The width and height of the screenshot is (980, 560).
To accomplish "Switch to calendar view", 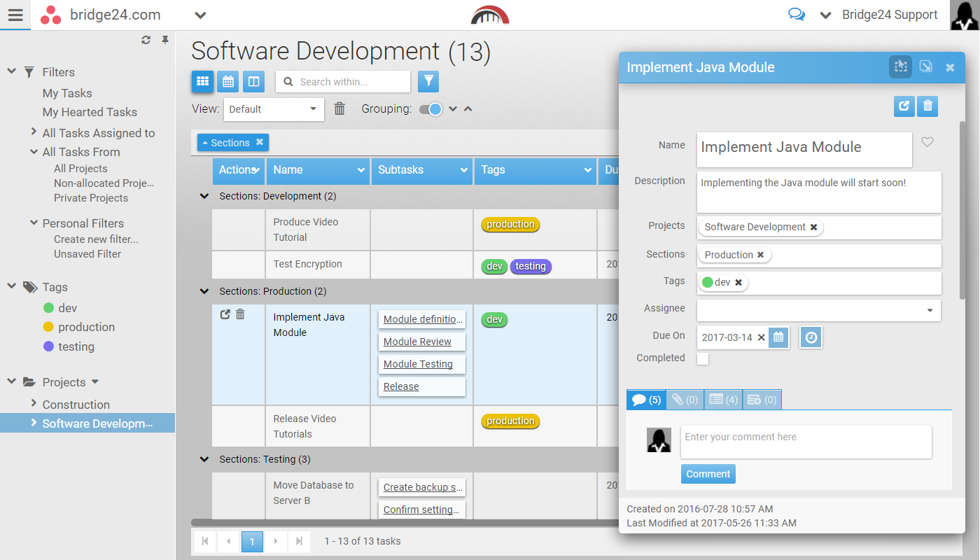I will point(228,81).
